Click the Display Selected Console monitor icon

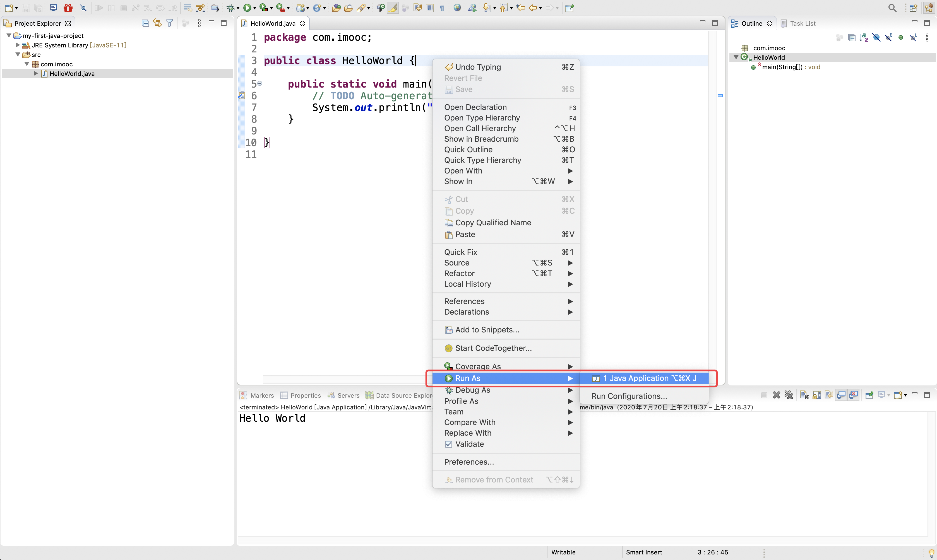tap(881, 395)
